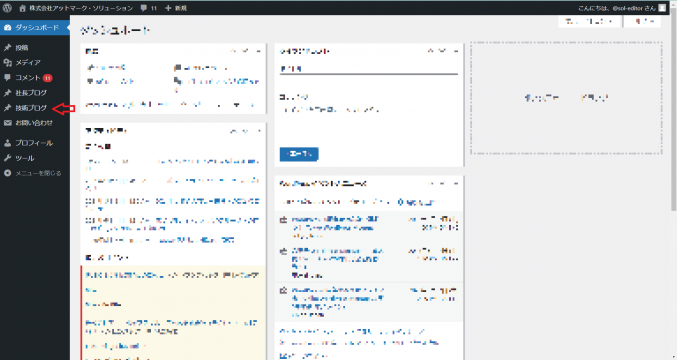Viewport: 677px width, 360px height.
Task: Click the location edit icon in events widget
Action: point(400,202)
